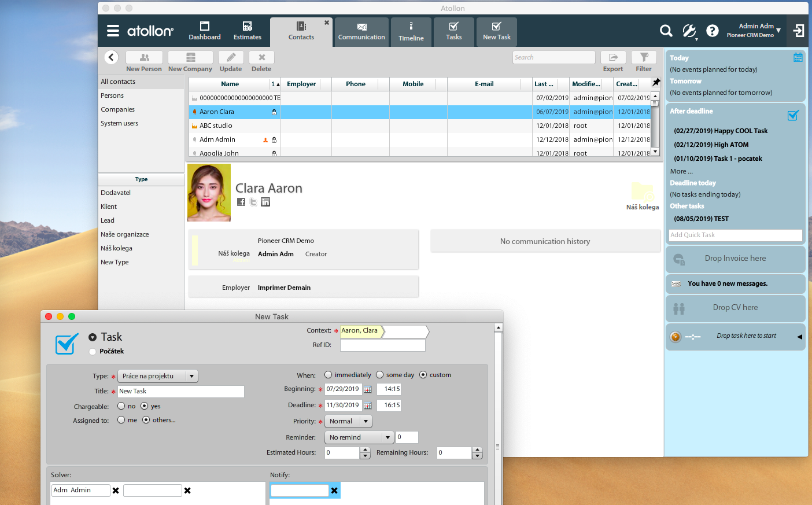The height and width of the screenshot is (505, 812).
Task: Click the New Person toolbar icon
Action: (x=144, y=57)
